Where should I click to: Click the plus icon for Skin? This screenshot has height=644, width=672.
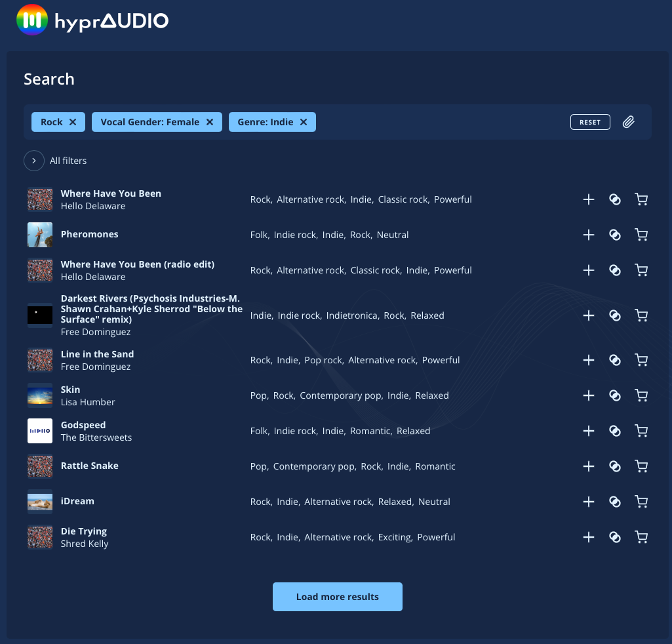coord(589,395)
